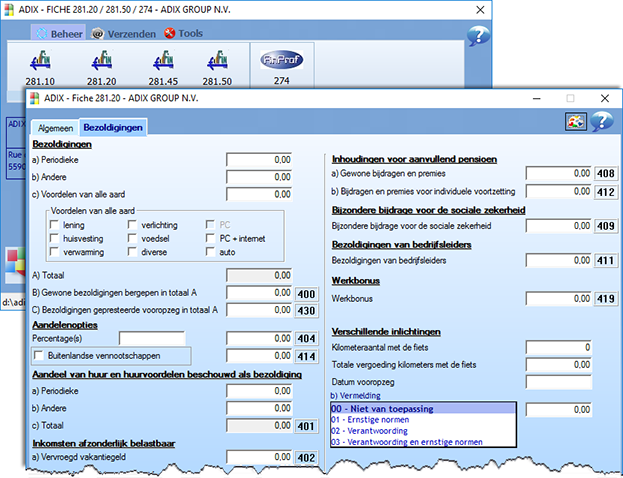Image resolution: width=623 pixels, height=478 pixels.
Task: Close the ADIX FICHE main window
Action: pyautogui.click(x=480, y=10)
